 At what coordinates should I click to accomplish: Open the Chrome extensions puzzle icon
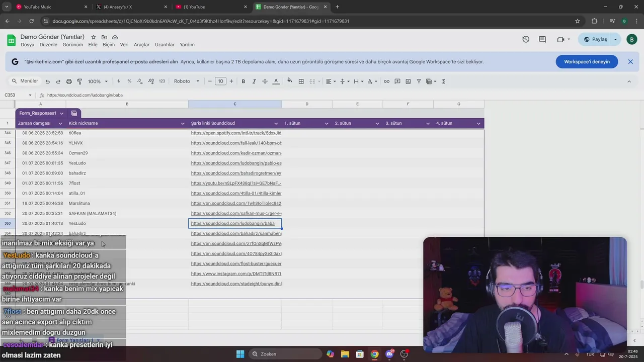tap(594, 21)
